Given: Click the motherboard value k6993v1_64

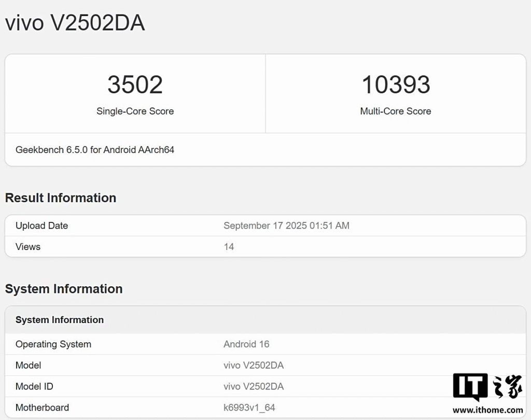Looking at the screenshot, I should (x=249, y=408).
